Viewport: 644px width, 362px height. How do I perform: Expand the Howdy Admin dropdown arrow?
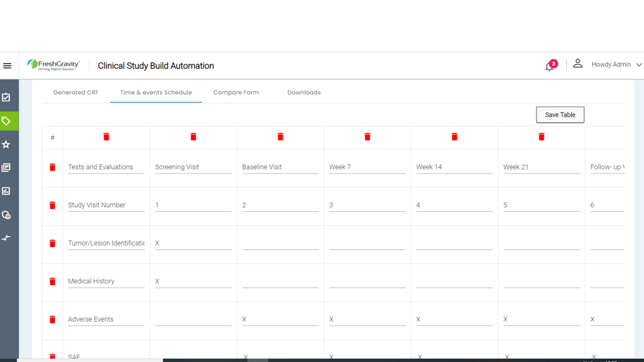(x=639, y=65)
